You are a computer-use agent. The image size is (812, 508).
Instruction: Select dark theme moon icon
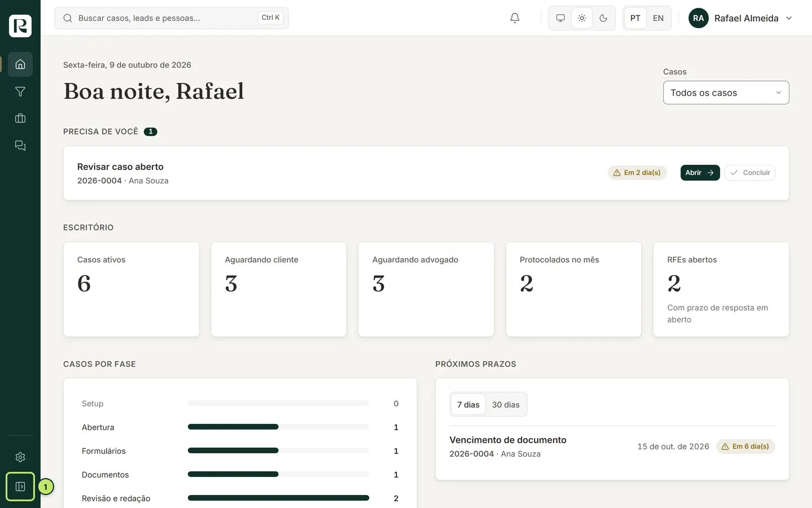tap(603, 18)
